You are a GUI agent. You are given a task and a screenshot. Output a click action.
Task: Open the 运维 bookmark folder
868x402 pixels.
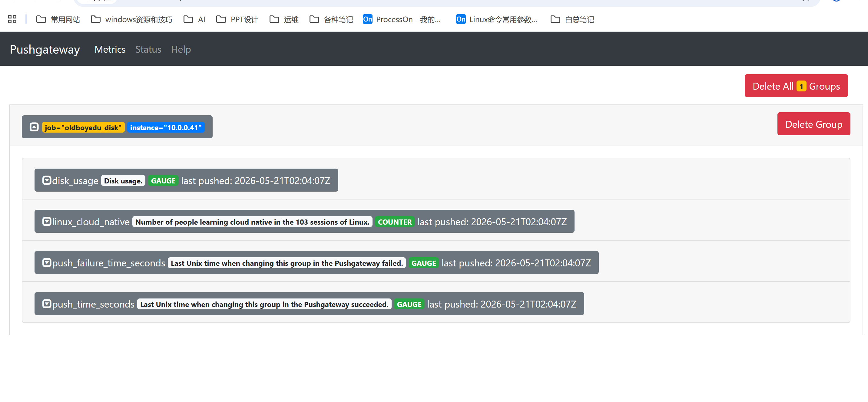[284, 19]
